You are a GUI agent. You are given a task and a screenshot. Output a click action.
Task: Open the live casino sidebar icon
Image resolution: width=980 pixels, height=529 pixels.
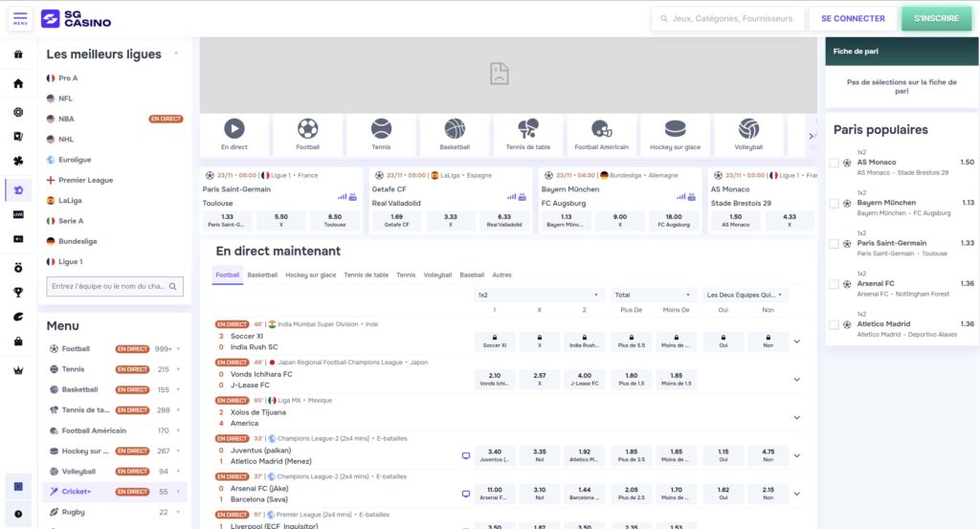click(x=18, y=214)
